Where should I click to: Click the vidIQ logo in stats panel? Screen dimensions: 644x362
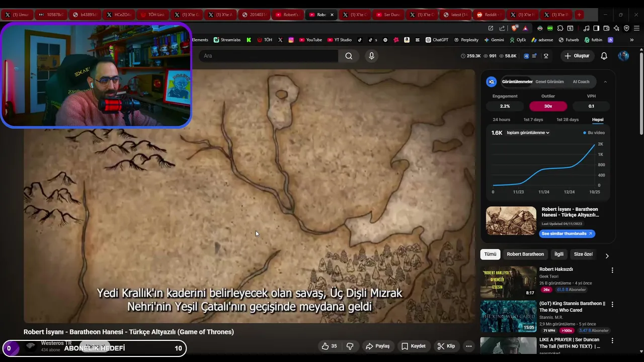coord(492,81)
